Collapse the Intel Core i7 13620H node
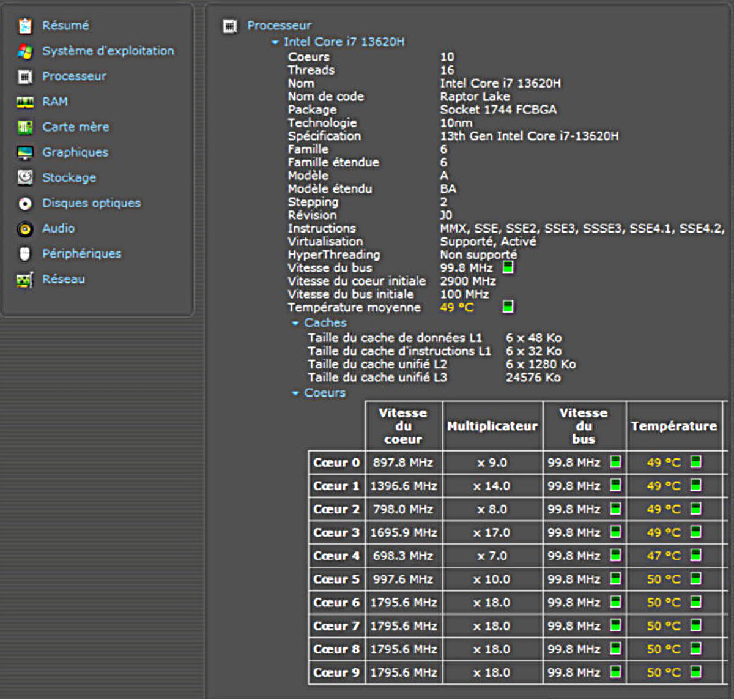 [275, 42]
